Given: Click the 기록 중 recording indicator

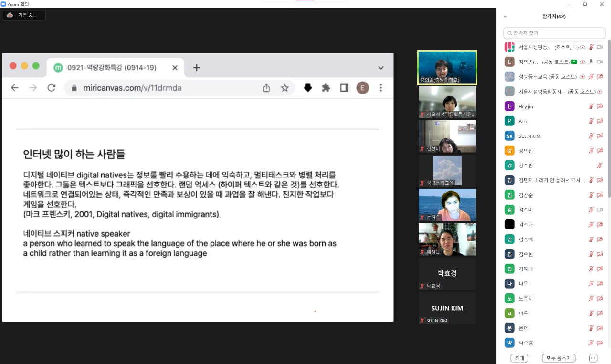Looking at the screenshot, I should (x=24, y=15).
